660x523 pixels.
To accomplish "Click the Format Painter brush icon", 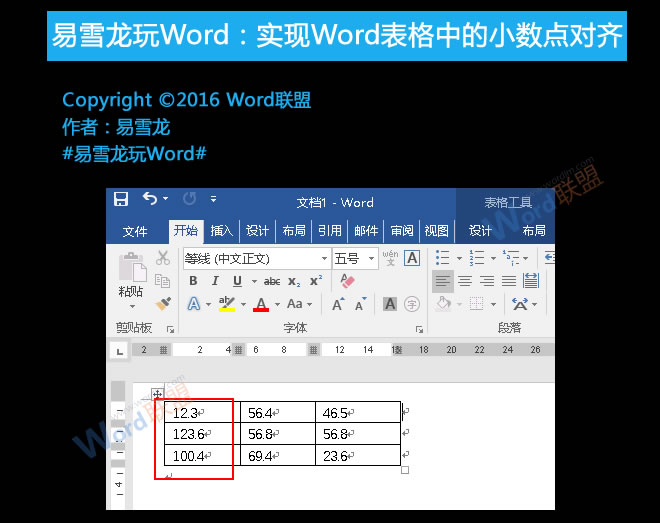I will 163,304.
